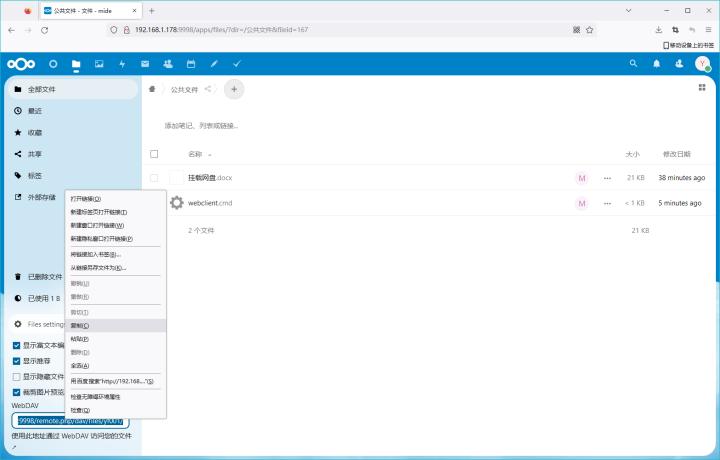Click the Nextcloud logo icon
This screenshot has height=460, width=720.
tap(21, 64)
